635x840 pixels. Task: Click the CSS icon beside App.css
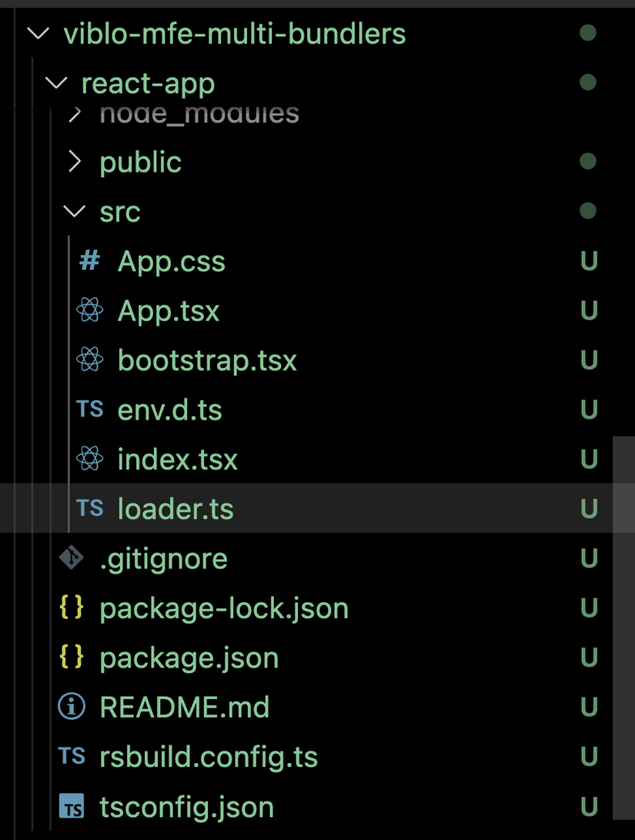point(90,261)
